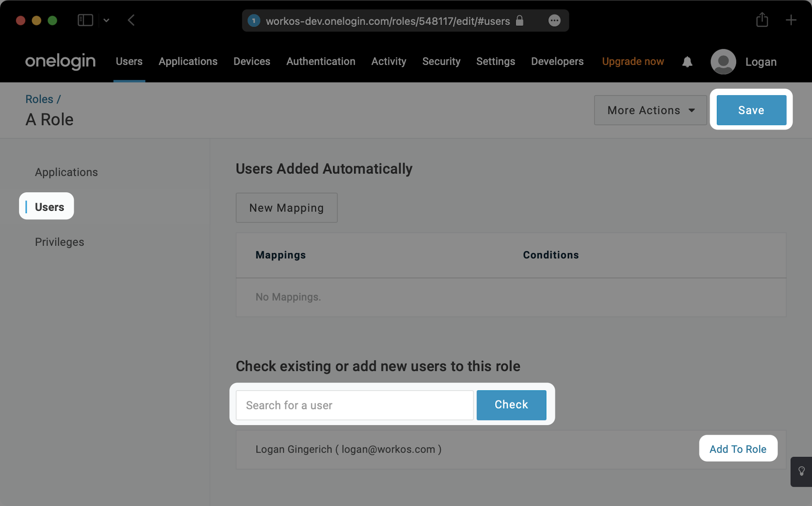This screenshot has width=812, height=506.
Task: Click the Search for a user field
Action: (354, 405)
